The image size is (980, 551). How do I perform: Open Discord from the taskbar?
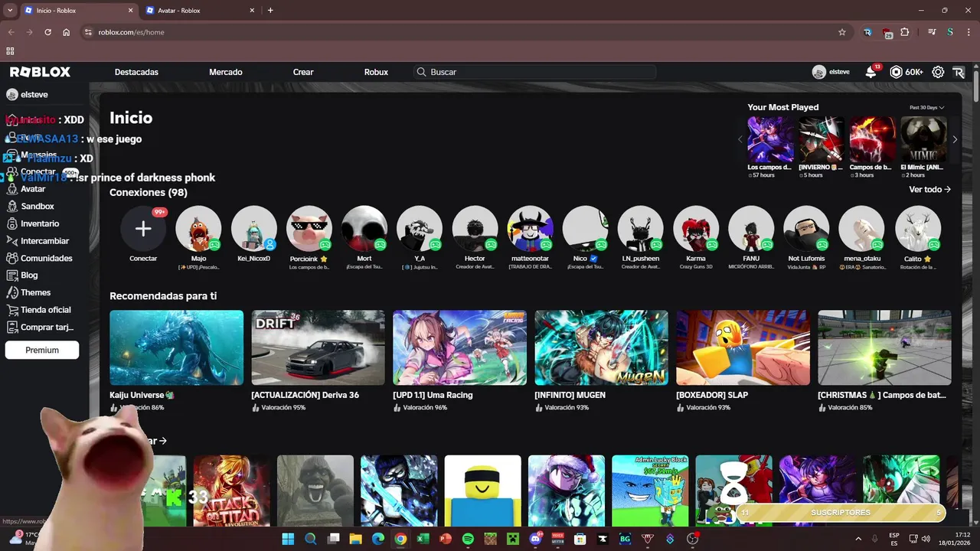535,539
